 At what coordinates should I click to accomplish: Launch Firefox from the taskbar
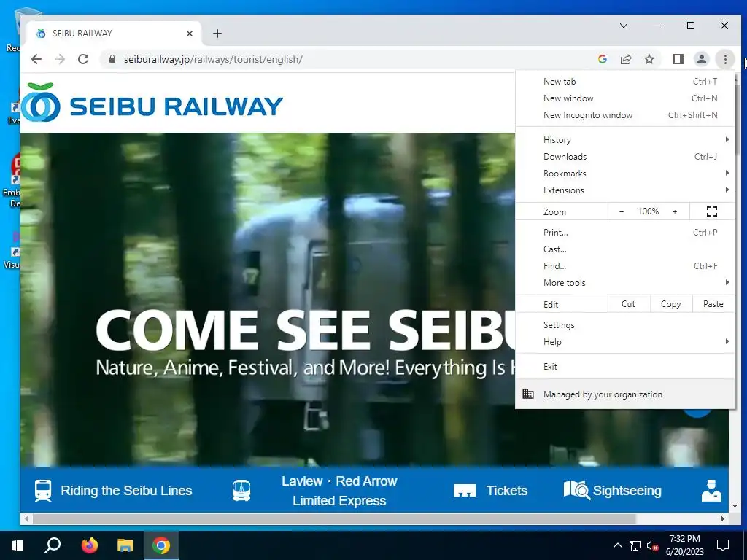click(x=89, y=545)
